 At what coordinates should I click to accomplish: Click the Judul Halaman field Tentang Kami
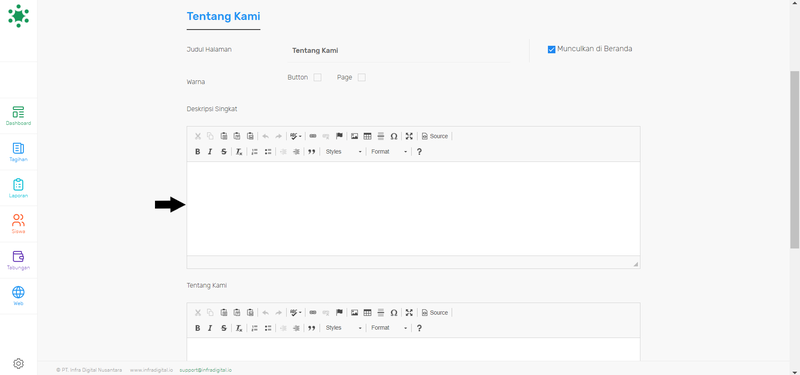pyautogui.click(x=398, y=51)
